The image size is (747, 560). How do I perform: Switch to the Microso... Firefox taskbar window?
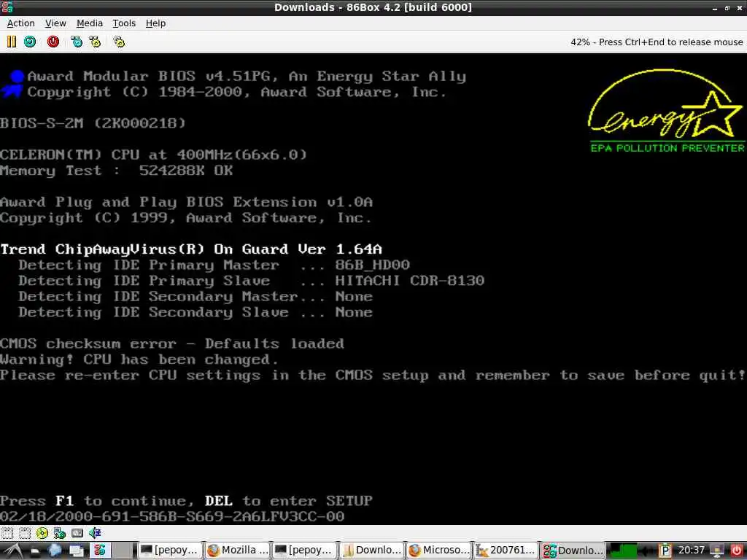pyautogui.click(x=438, y=551)
